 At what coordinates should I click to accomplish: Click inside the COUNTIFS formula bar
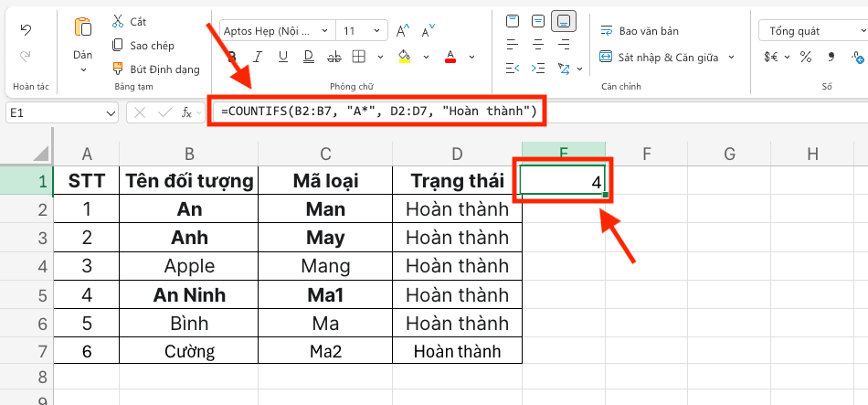[379, 112]
